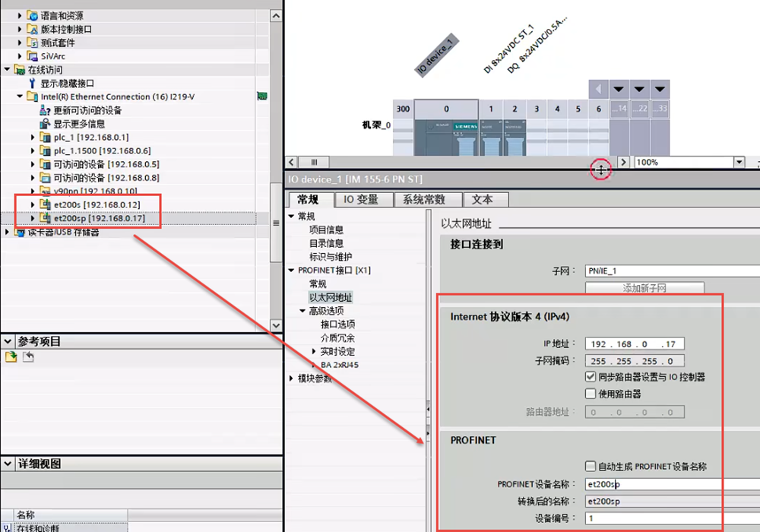Select 接口选项 in the properties navigation
The width and height of the screenshot is (760, 532).
tap(337, 325)
